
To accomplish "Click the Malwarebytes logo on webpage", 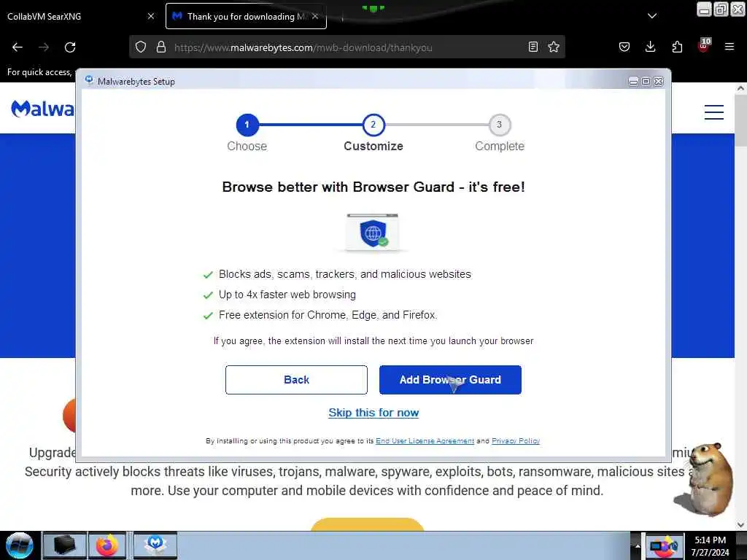I will point(43,109).
